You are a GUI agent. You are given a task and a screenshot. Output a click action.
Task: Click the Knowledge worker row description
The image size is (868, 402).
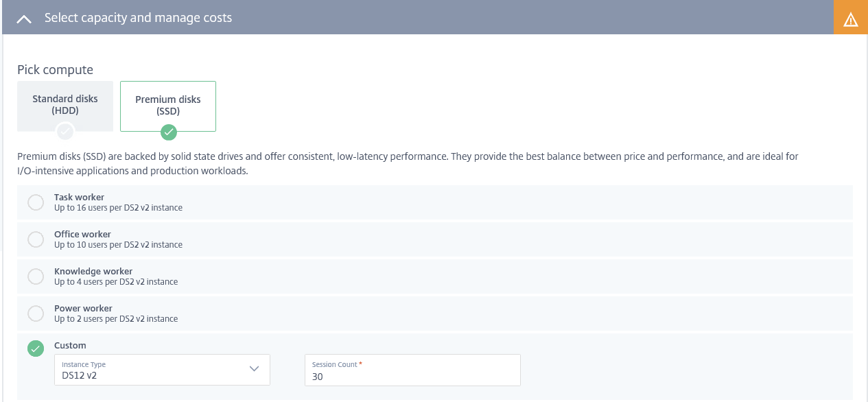[x=116, y=282]
